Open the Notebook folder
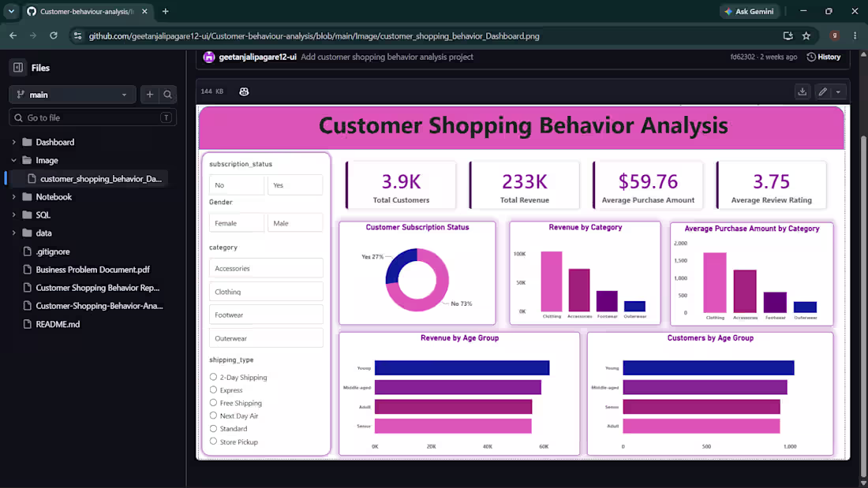This screenshot has width=868, height=488. pyautogui.click(x=54, y=197)
